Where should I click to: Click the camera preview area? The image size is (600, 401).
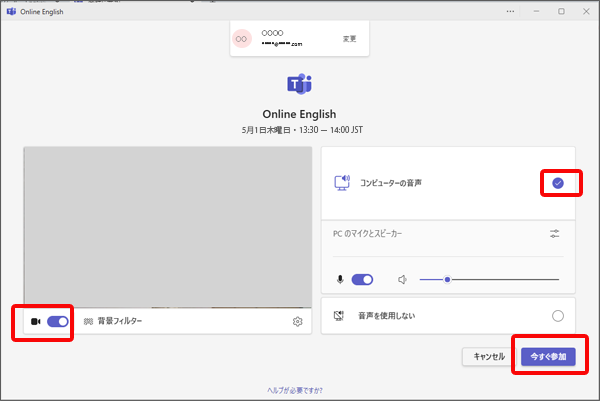coord(168,227)
